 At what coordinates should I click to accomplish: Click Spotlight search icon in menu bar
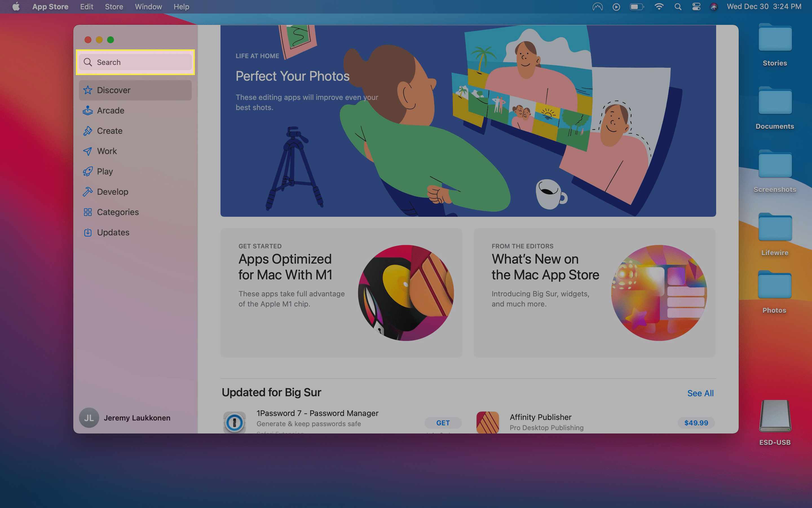pyautogui.click(x=678, y=6)
